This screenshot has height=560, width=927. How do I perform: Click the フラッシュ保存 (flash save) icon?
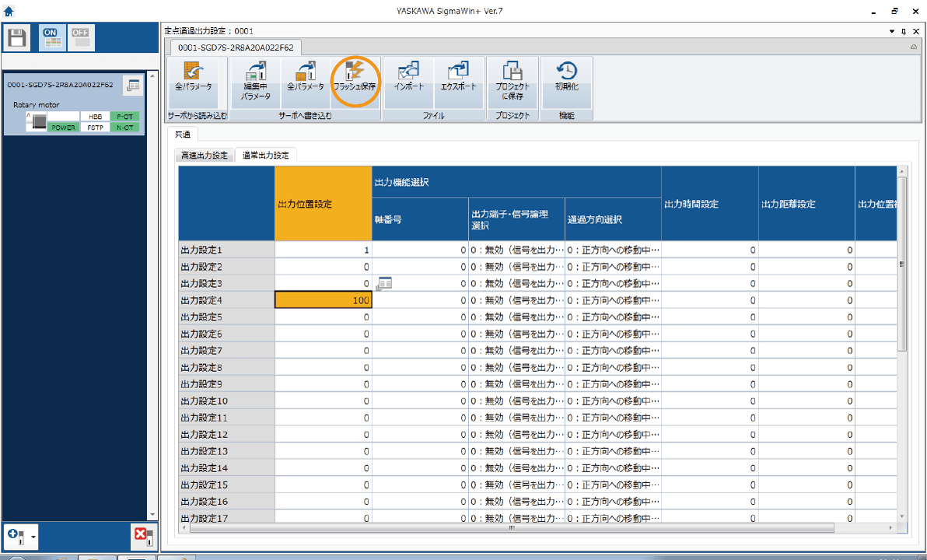pyautogui.click(x=355, y=75)
